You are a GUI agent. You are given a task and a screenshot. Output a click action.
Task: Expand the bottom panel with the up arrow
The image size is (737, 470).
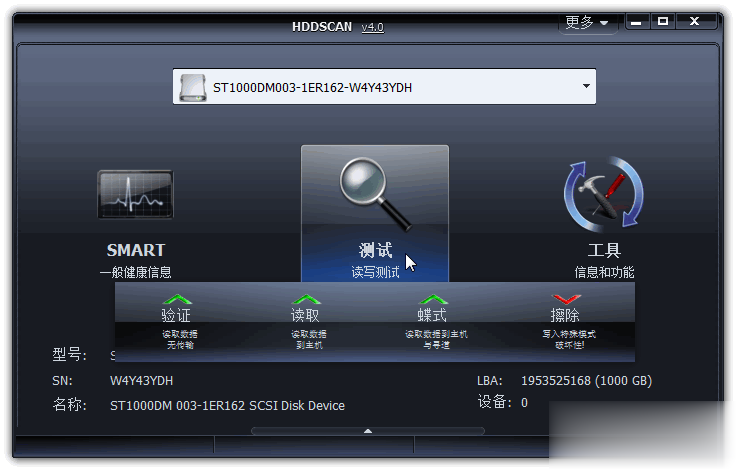[x=368, y=431]
